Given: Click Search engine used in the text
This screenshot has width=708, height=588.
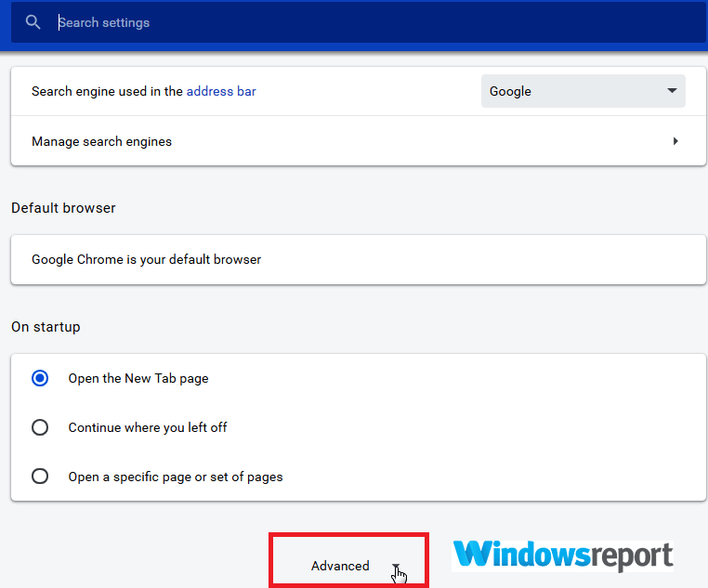Looking at the screenshot, I should click(x=107, y=91).
